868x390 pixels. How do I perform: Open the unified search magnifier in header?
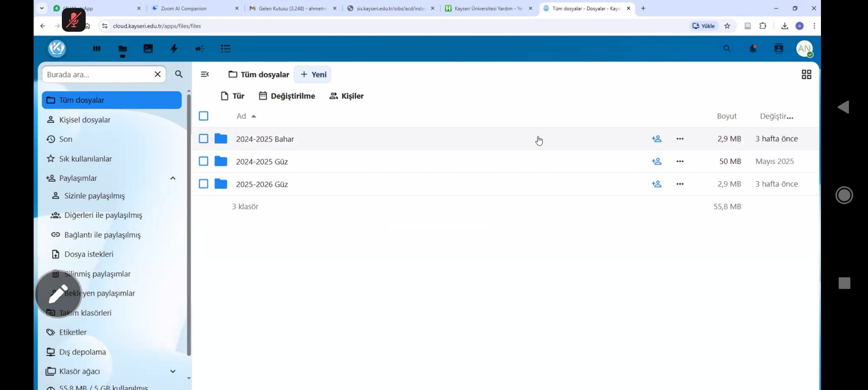click(727, 49)
